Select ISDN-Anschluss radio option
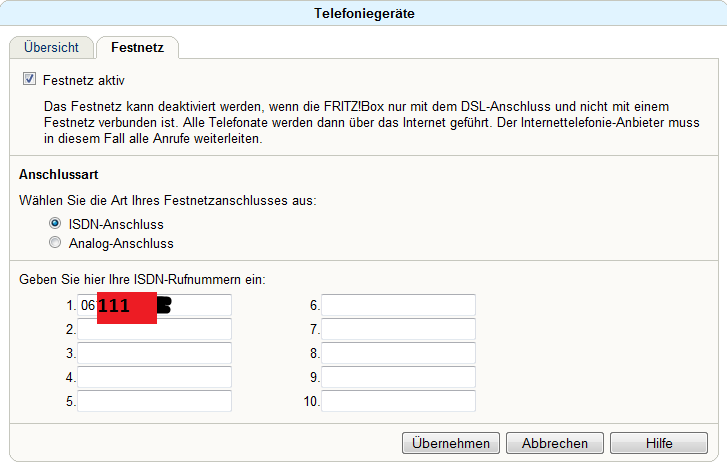 tap(56, 224)
